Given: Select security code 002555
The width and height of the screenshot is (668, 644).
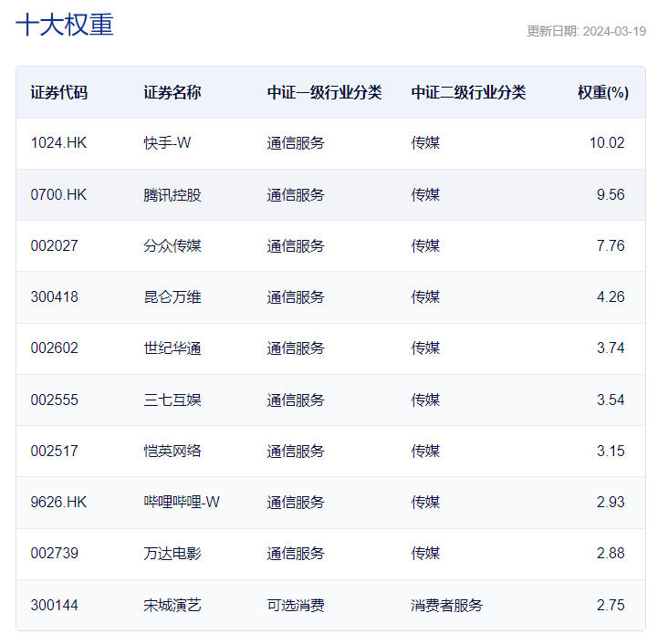Looking at the screenshot, I should pos(55,400).
